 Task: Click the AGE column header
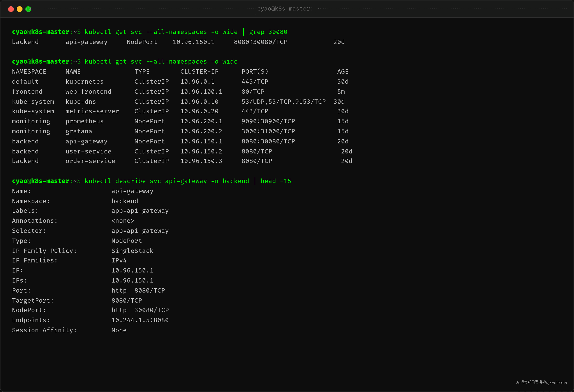pos(343,71)
